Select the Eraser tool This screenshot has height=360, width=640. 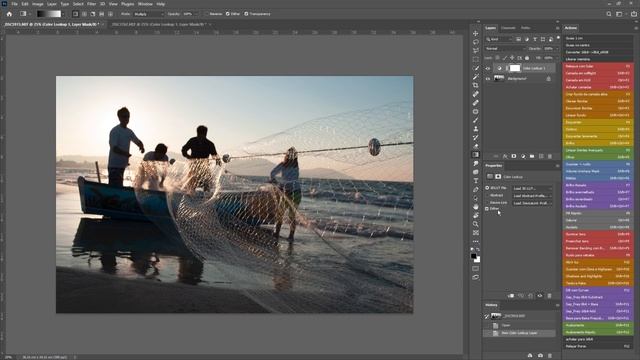pos(476,146)
